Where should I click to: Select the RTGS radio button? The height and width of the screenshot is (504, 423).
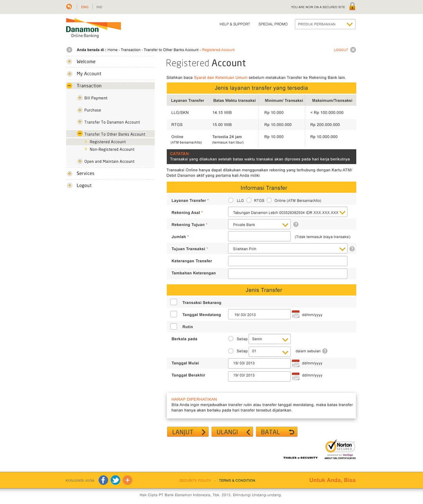[x=249, y=200]
